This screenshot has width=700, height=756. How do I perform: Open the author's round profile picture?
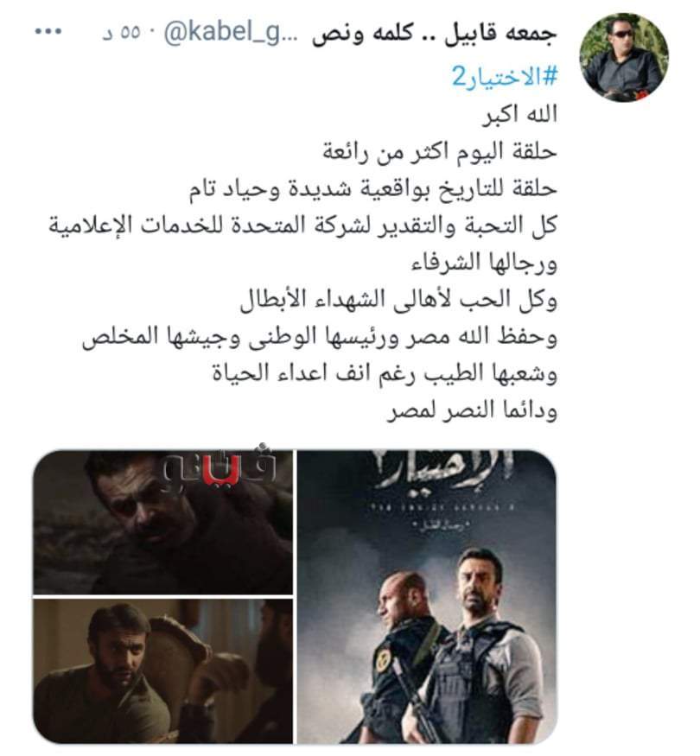click(624, 57)
